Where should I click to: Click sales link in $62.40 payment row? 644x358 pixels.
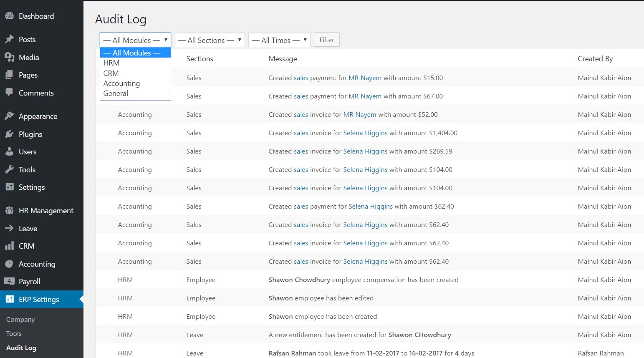(x=301, y=206)
